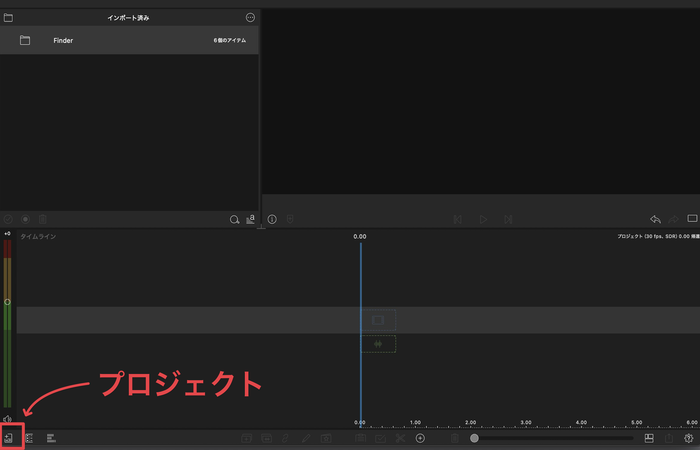Open the library more options ellipsis

(250, 17)
